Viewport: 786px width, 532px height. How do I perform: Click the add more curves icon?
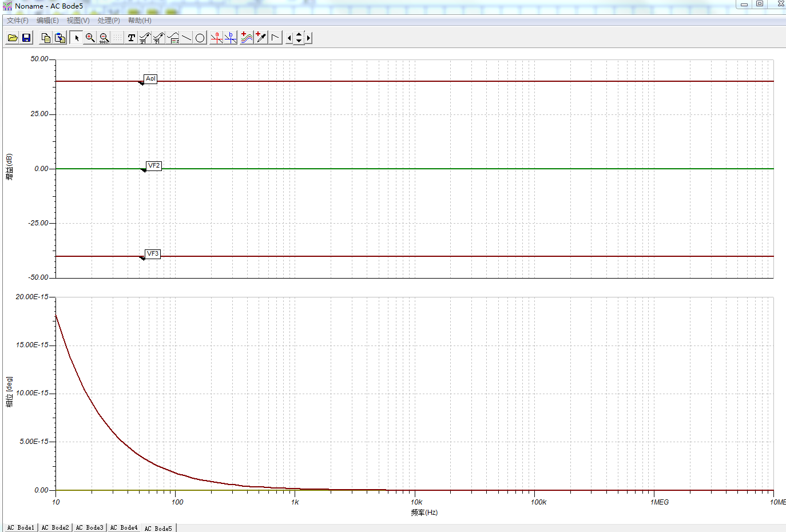247,38
